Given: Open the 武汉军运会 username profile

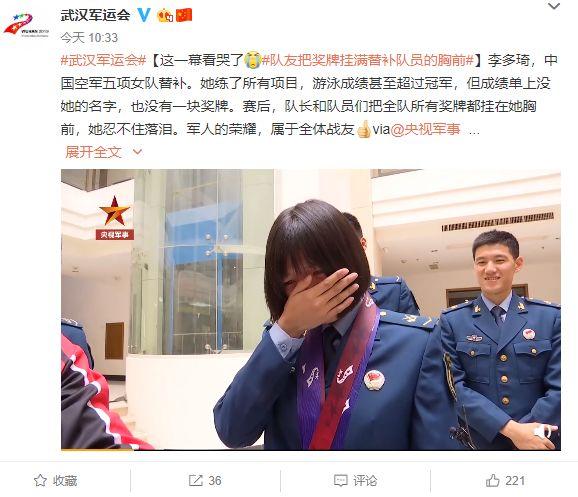Looking at the screenshot, I should [95, 15].
